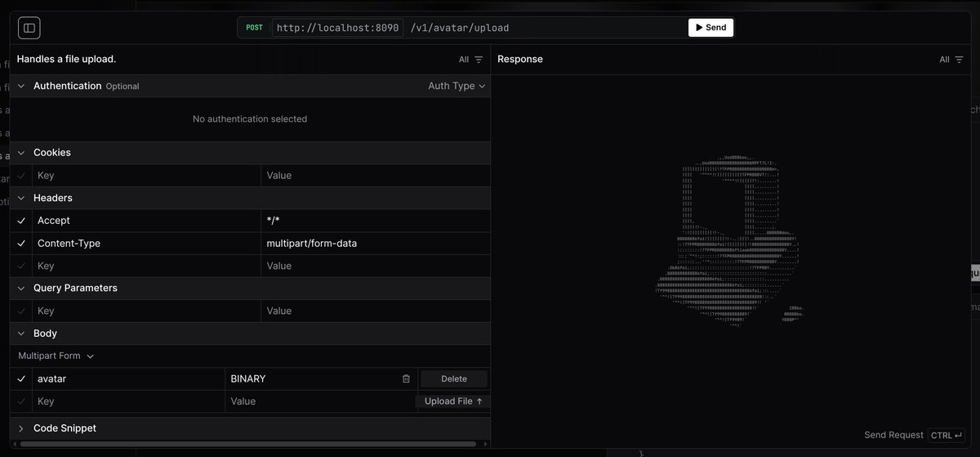
Task: Disable the Accept header checkbox
Action: tap(21, 221)
